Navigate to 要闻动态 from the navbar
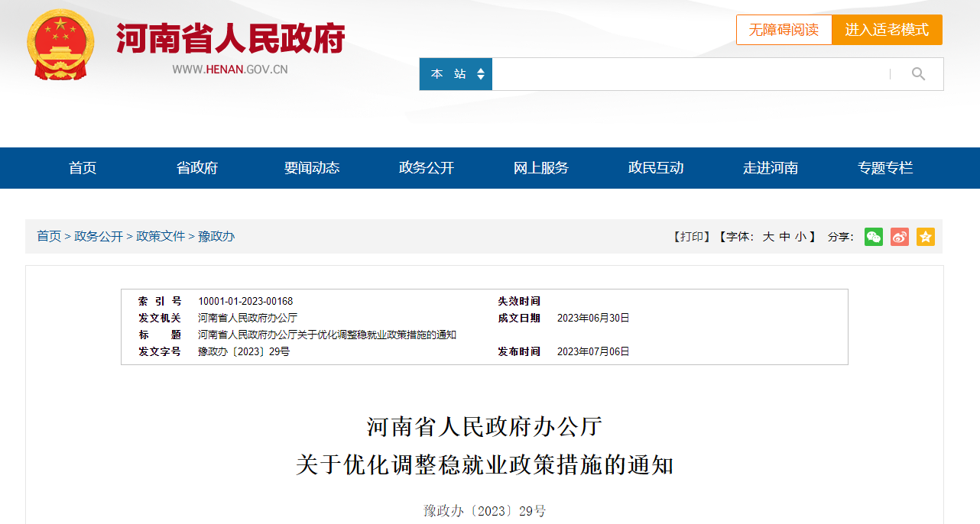 [x=310, y=168]
